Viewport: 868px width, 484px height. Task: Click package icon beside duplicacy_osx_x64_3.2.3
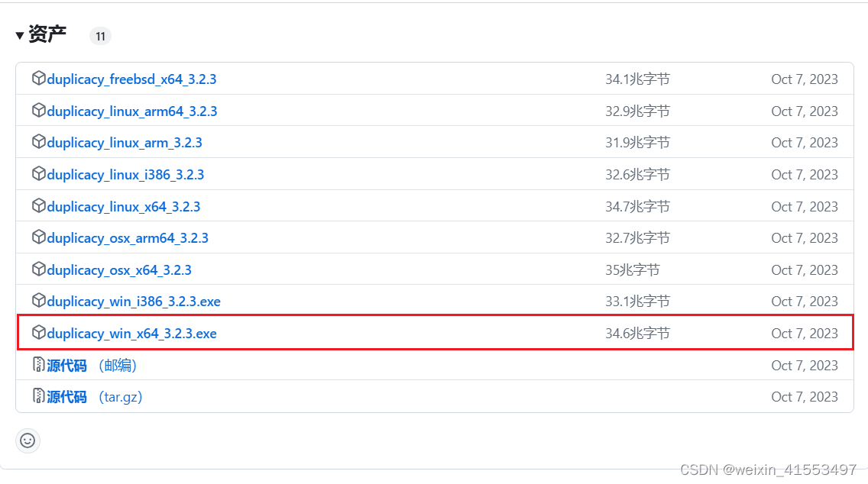[39, 270]
